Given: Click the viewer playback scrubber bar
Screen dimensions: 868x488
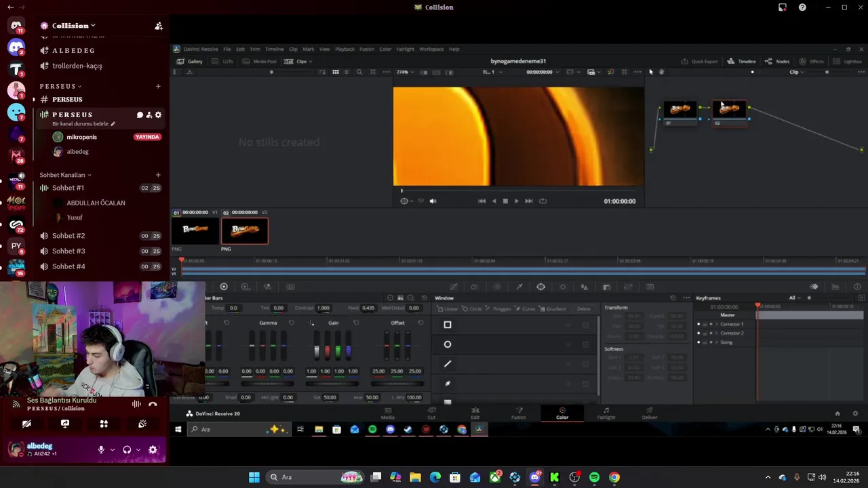Looking at the screenshot, I should coord(519,191).
